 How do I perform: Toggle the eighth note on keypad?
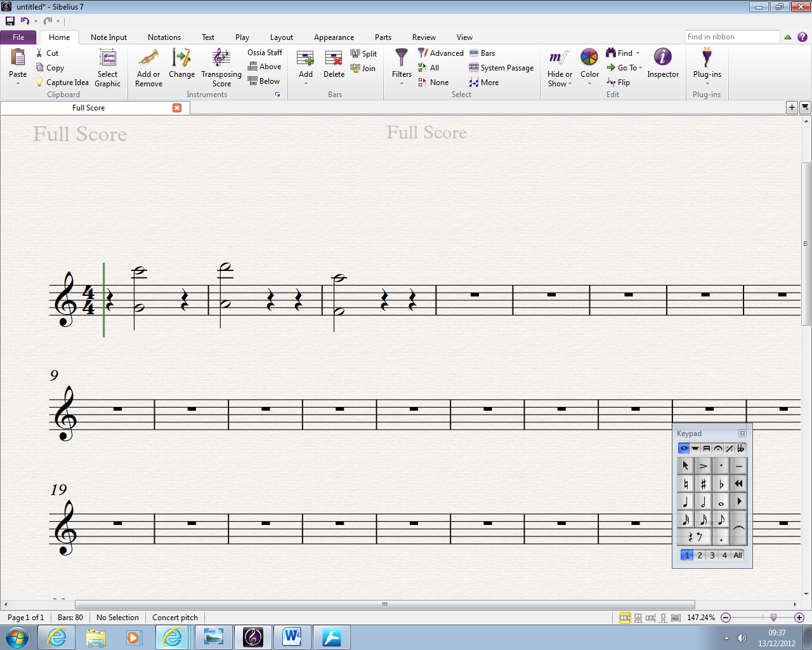[x=721, y=520]
